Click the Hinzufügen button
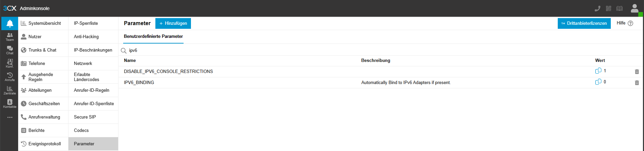The image size is (644, 151). (173, 23)
